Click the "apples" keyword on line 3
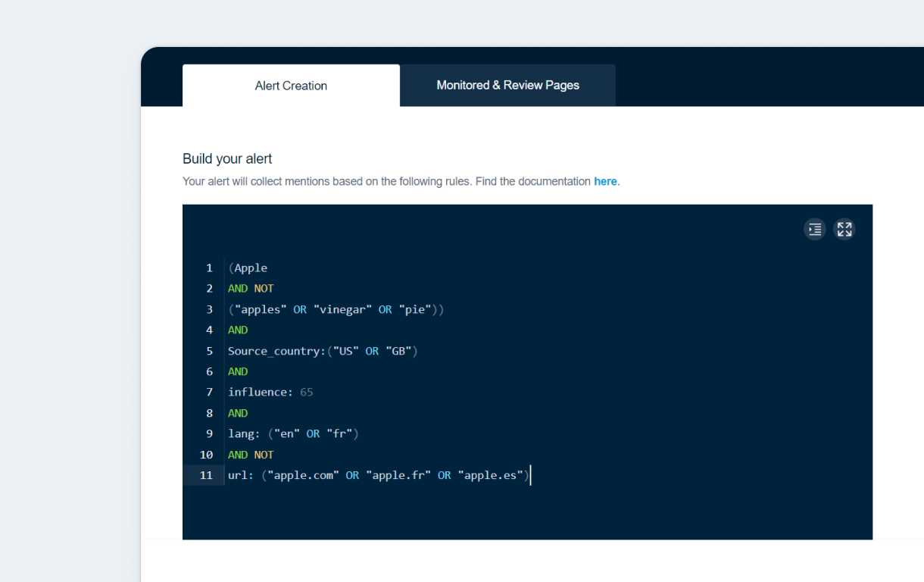This screenshot has width=924, height=582. [x=261, y=309]
